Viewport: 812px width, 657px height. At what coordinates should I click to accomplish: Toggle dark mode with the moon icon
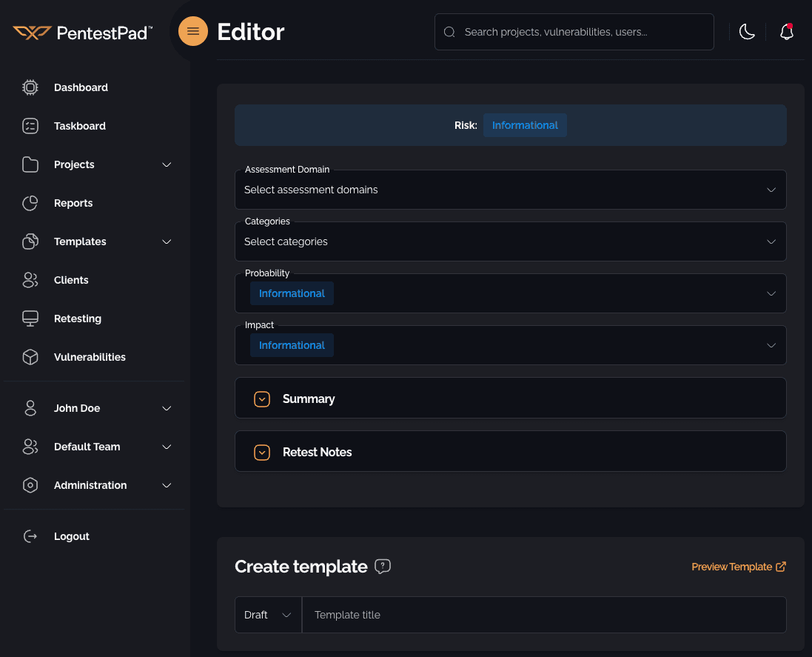click(747, 31)
